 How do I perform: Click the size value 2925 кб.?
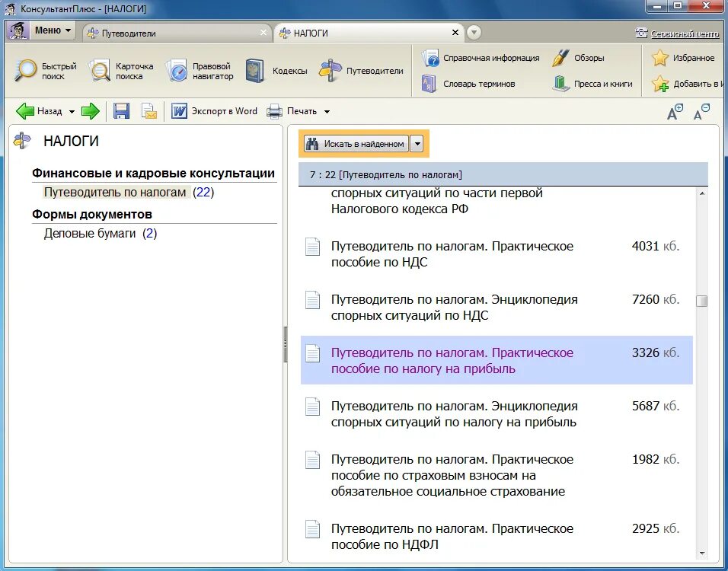coord(656,529)
